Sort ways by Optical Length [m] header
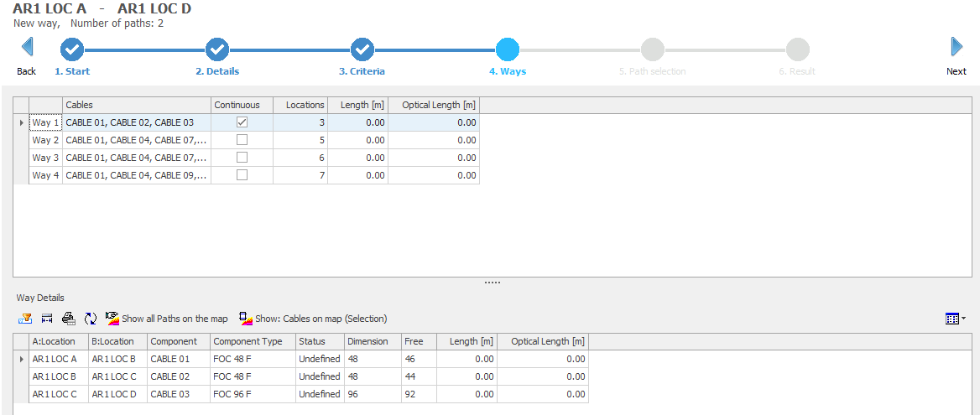Viewport: 980px width, 415px height. click(434, 105)
